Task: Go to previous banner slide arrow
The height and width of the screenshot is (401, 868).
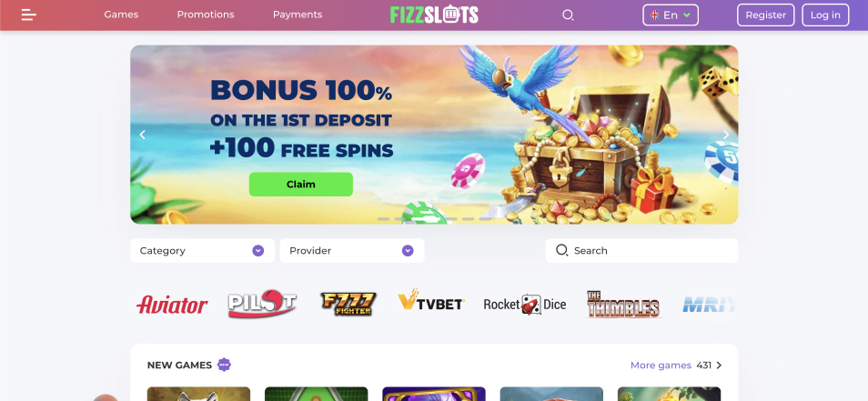Action: point(142,135)
